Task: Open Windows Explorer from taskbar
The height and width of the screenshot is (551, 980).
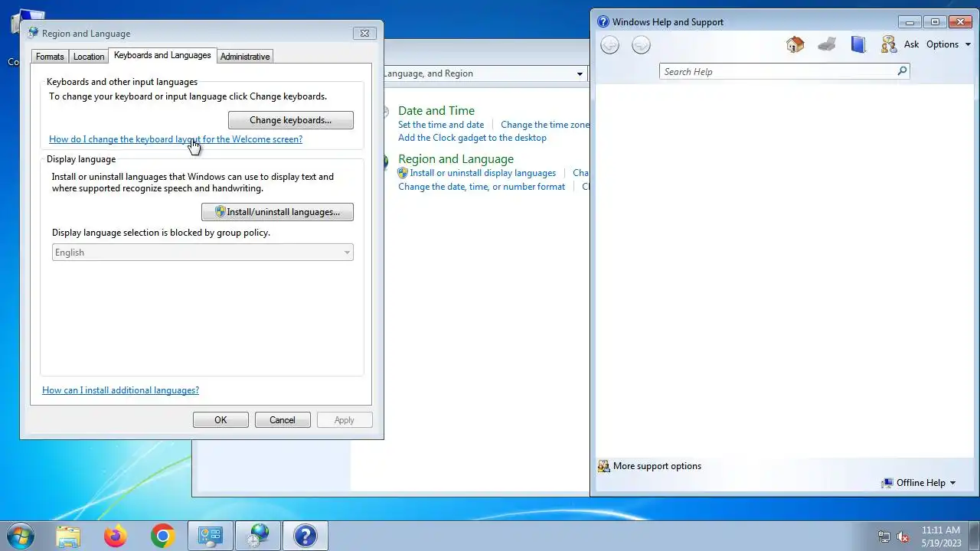Action: pos(68,536)
